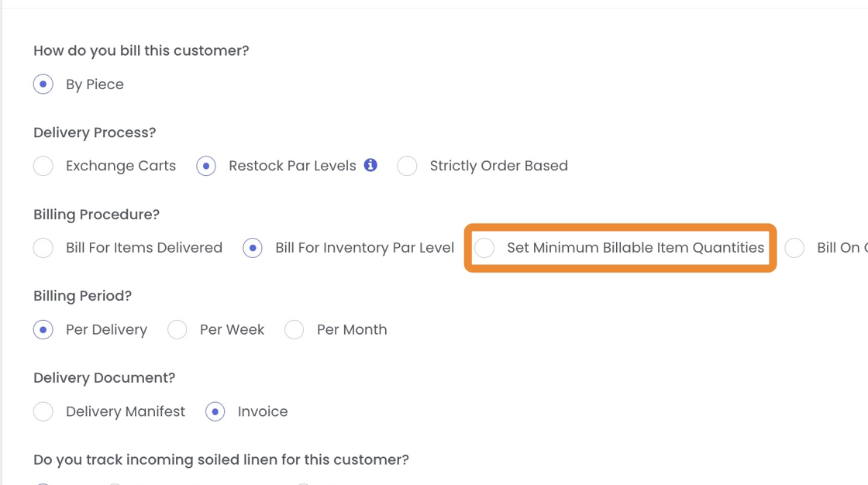Pick the Strictly Order Based radio option

coord(407,166)
